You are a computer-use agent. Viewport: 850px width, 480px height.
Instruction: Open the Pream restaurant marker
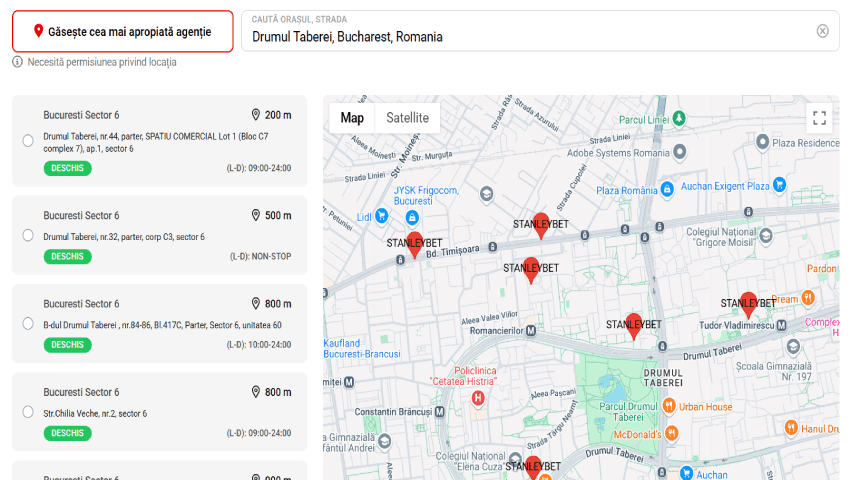pyautogui.click(x=808, y=297)
